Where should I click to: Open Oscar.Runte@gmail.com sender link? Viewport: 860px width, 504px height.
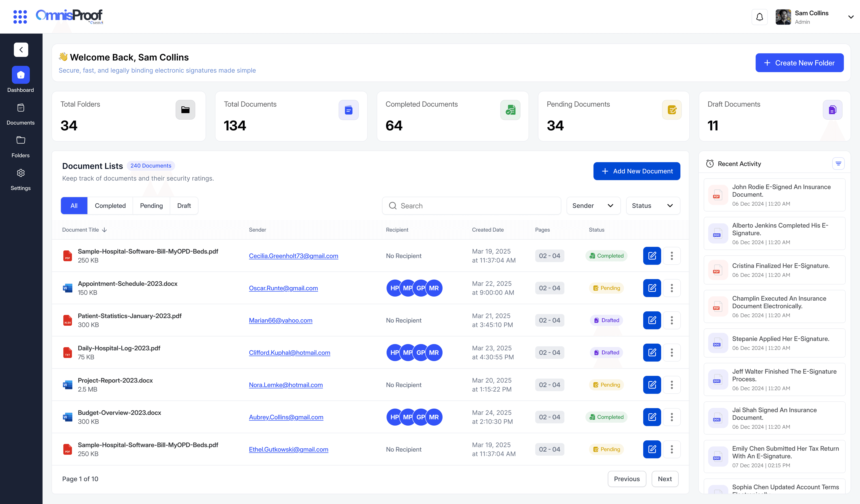tap(283, 288)
